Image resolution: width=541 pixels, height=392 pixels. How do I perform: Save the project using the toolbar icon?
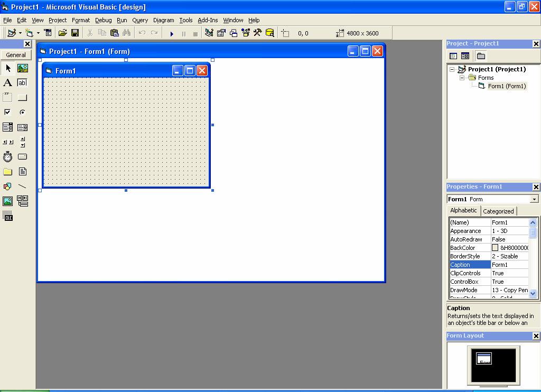click(76, 33)
